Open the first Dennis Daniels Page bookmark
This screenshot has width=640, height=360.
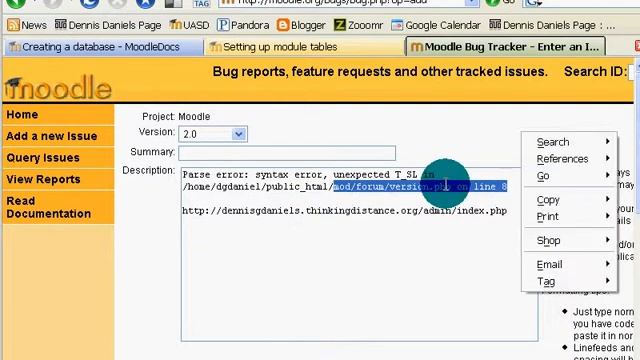click(108, 25)
